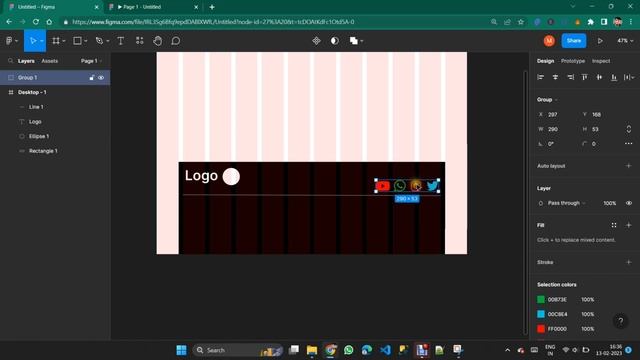Click blue 00C8E4 color swatch
This screenshot has width=640, height=360.
click(541, 314)
